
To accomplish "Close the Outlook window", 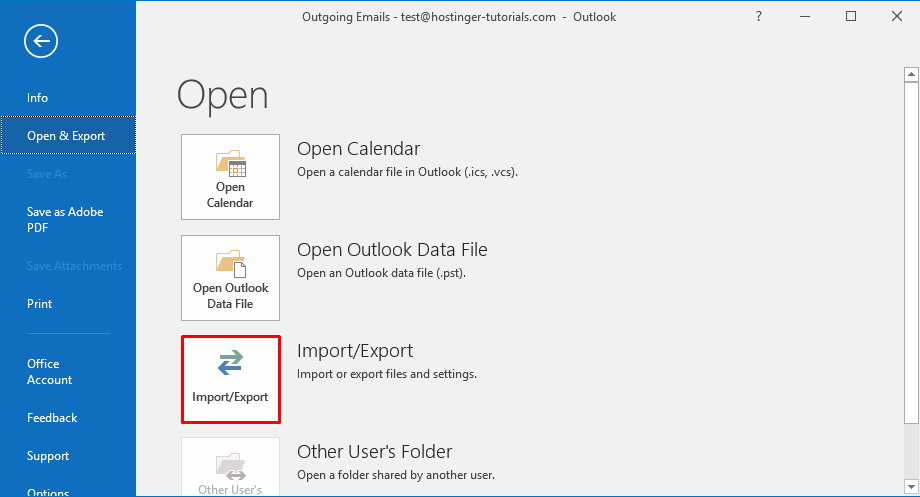I will pos(897,16).
